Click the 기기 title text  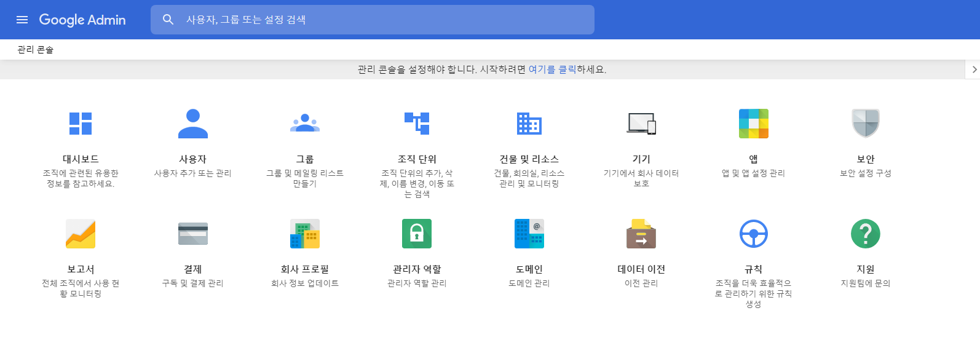[x=641, y=159]
